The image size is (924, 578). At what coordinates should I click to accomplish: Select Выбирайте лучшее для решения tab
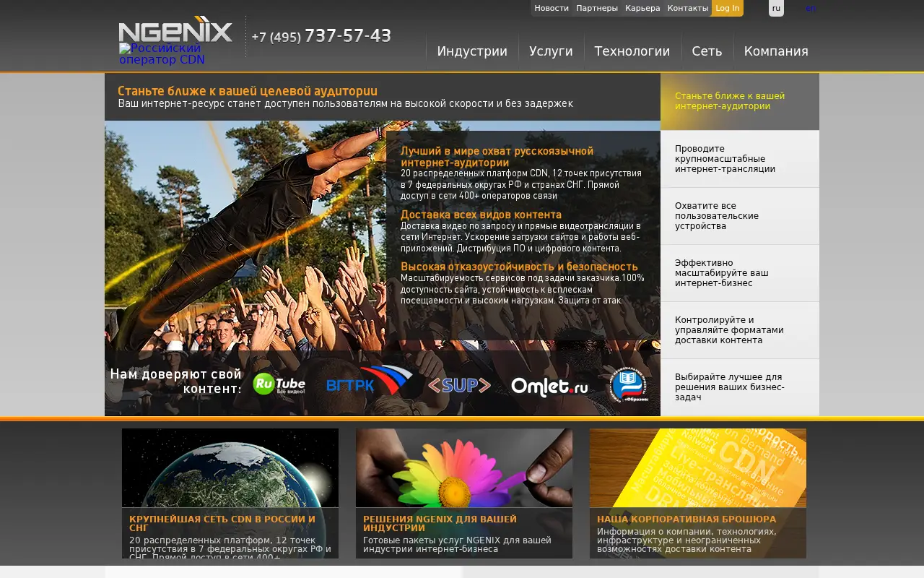[740, 387]
